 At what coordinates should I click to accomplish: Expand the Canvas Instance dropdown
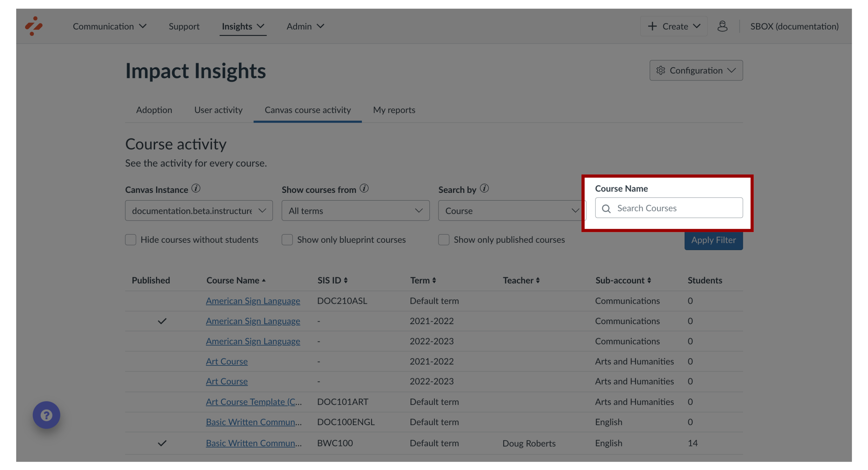[x=199, y=211]
